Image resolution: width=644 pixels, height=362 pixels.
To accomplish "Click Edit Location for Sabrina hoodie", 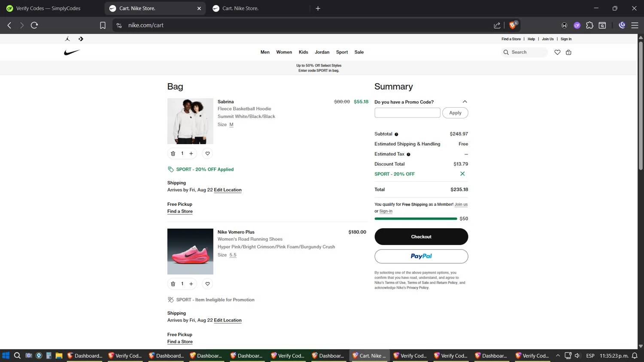I will coord(228,190).
